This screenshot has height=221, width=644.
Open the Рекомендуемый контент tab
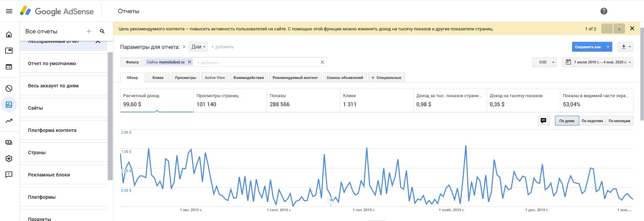point(295,78)
